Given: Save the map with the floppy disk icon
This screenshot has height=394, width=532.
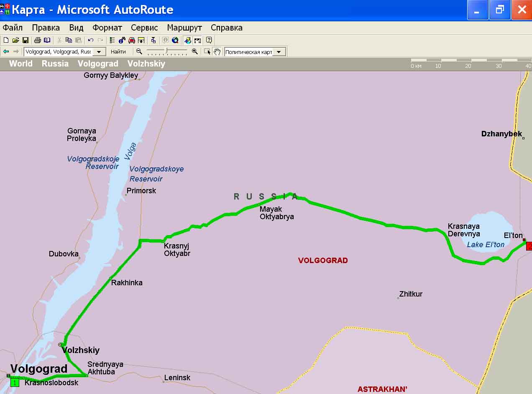Looking at the screenshot, I should click(x=25, y=40).
